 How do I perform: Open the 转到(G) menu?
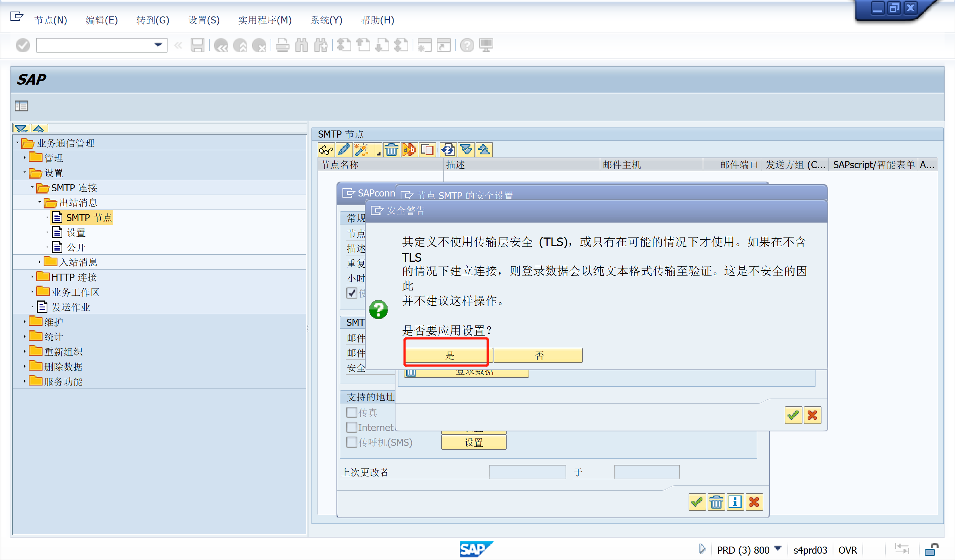153,20
